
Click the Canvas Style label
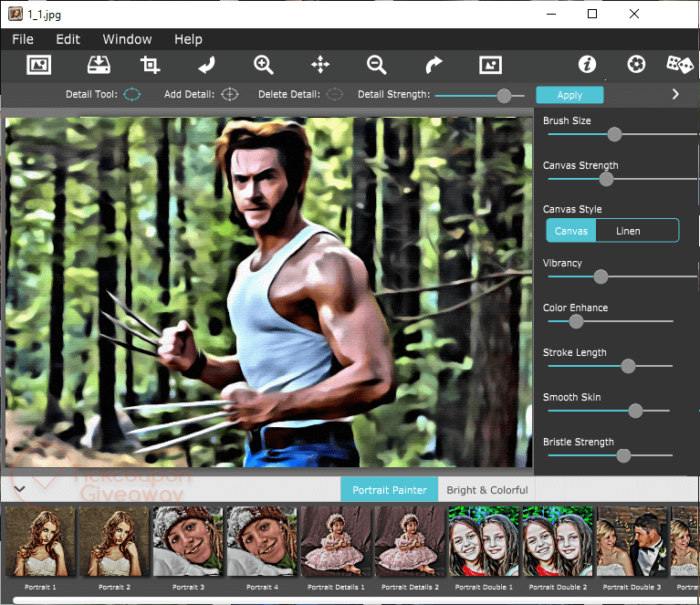coord(572,209)
